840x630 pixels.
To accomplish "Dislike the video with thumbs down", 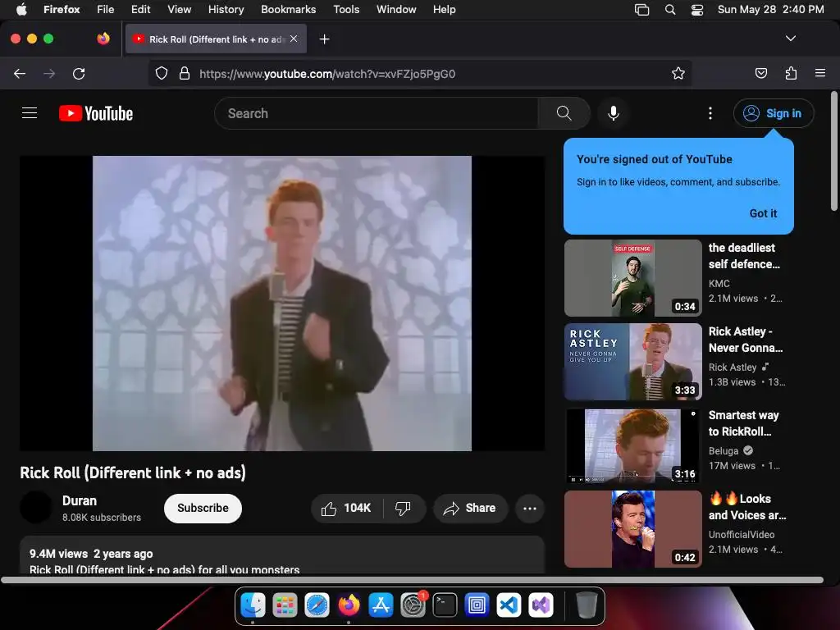I will [404, 509].
